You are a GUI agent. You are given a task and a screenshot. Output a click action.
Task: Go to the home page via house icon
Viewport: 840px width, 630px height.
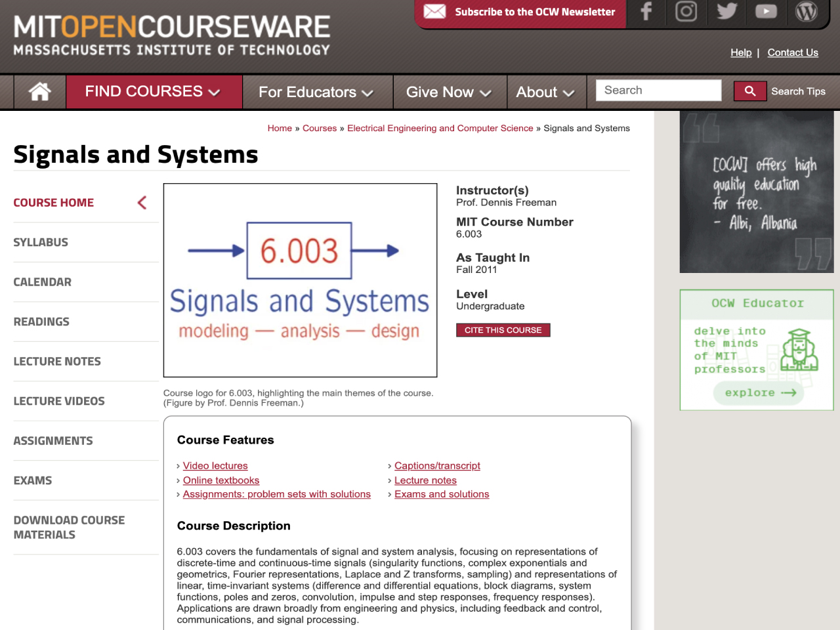pyautogui.click(x=40, y=91)
